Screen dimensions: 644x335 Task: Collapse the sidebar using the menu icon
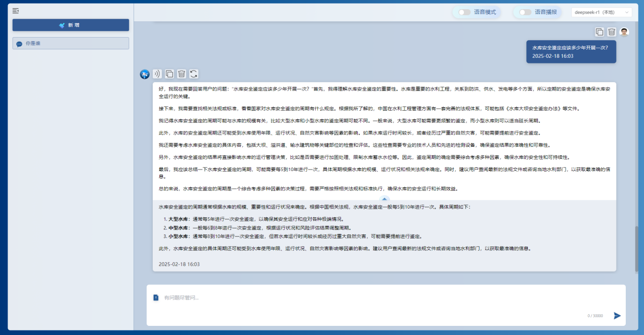(x=16, y=11)
